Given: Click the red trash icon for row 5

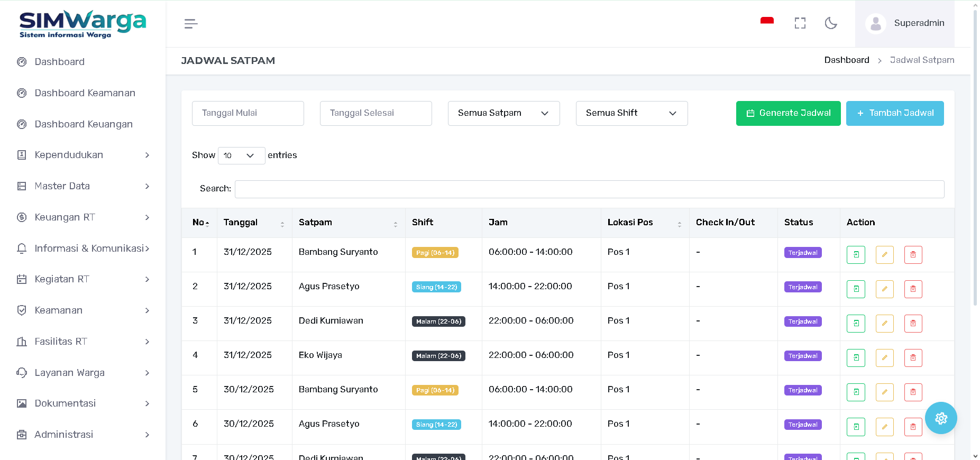Looking at the screenshot, I should tap(913, 392).
